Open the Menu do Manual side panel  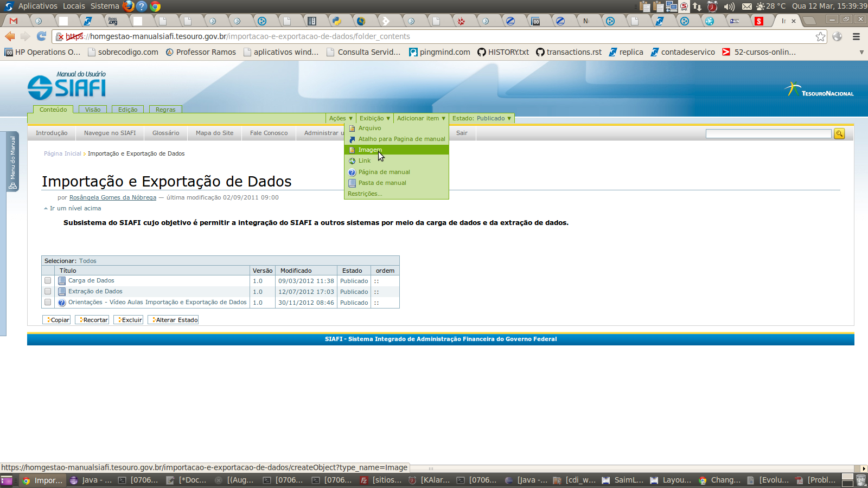point(12,161)
